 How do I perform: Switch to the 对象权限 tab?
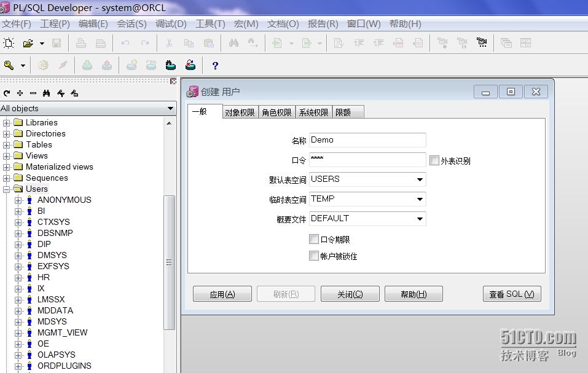[x=240, y=112]
